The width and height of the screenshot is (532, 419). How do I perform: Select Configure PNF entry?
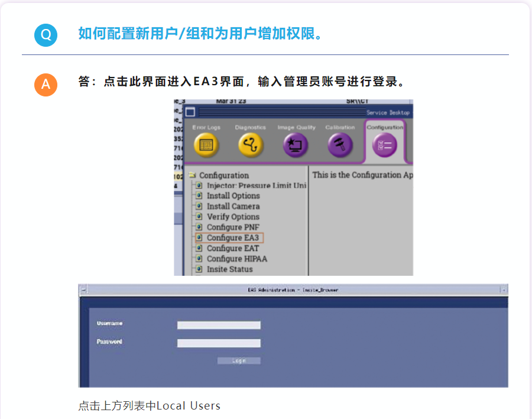233,227
